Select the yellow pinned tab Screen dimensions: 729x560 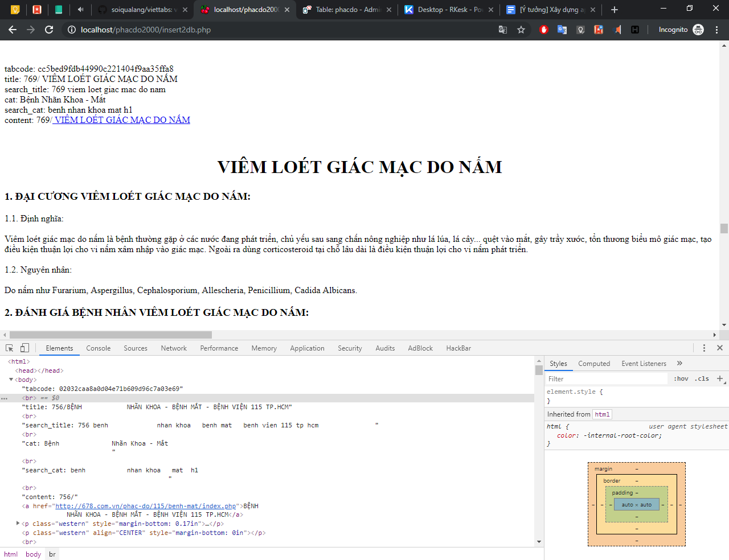click(15, 10)
